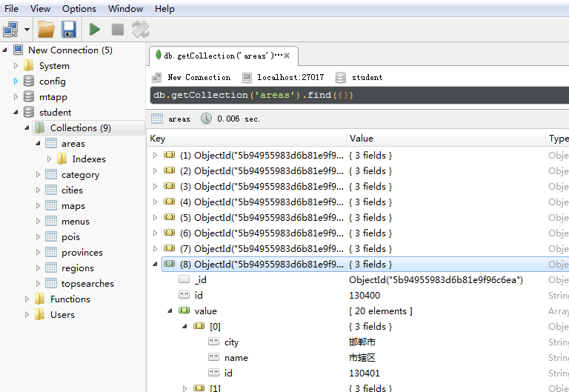Expand the category collection
This screenshot has height=392, width=569.
38,175
